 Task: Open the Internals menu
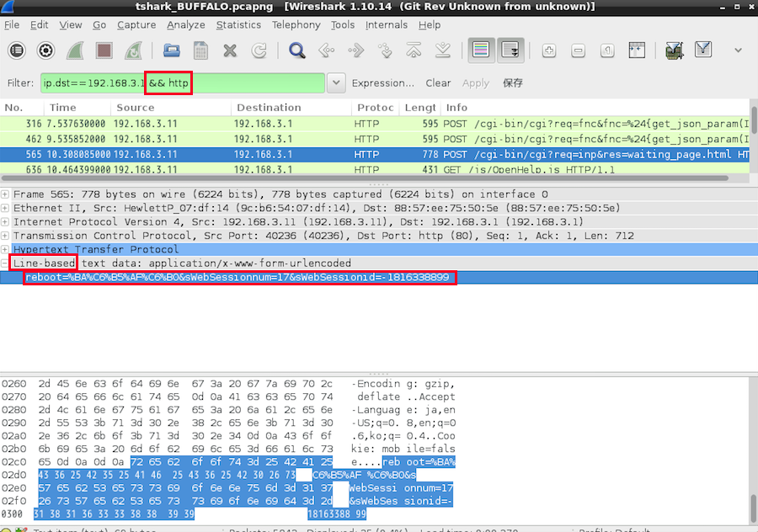click(x=387, y=24)
